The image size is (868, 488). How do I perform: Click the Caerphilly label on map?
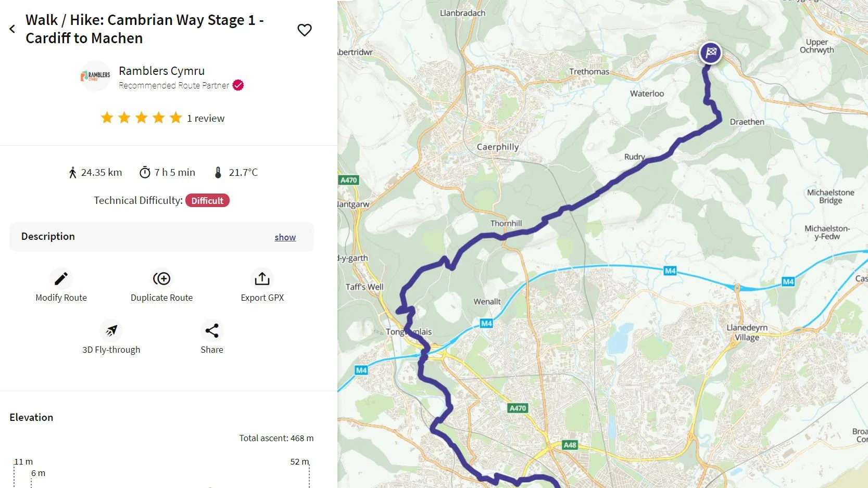pyautogui.click(x=498, y=147)
